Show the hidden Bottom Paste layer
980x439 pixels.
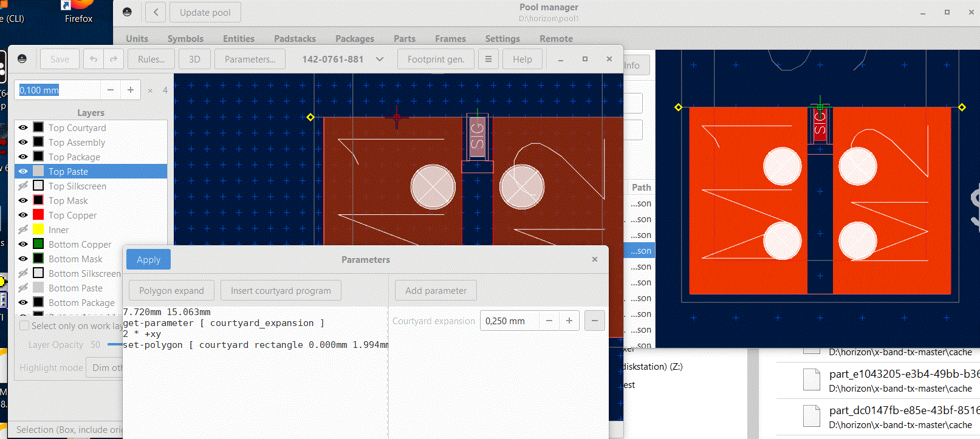[x=23, y=288]
